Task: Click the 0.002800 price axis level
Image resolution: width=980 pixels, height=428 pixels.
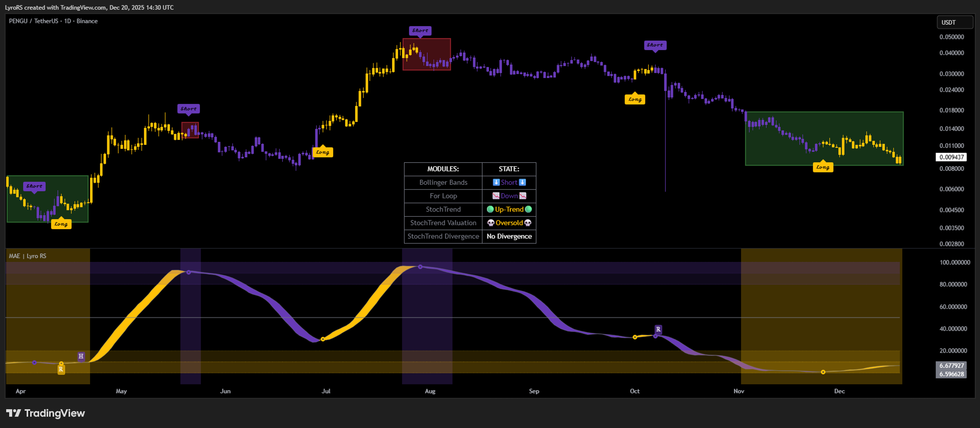Action: click(952, 244)
